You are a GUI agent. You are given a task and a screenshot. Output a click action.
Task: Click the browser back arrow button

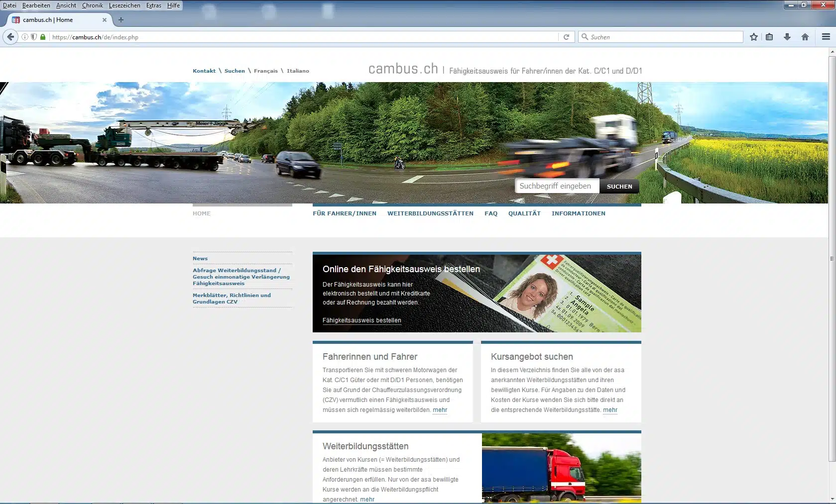[x=10, y=37]
